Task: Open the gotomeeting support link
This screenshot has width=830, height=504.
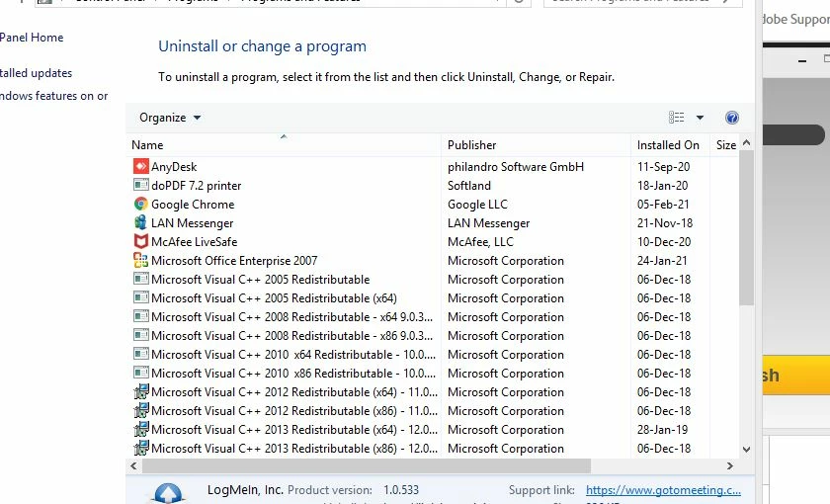Action: pyautogui.click(x=663, y=490)
